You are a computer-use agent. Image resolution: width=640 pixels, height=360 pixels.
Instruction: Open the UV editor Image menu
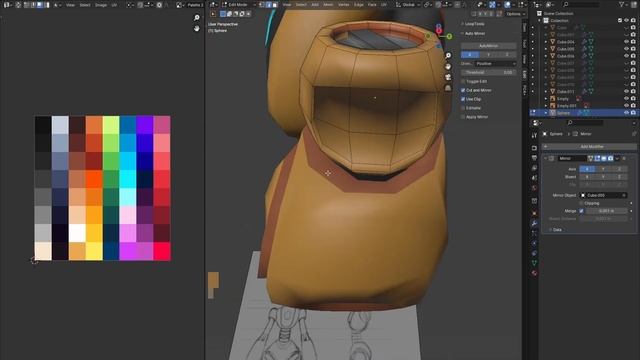click(100, 5)
